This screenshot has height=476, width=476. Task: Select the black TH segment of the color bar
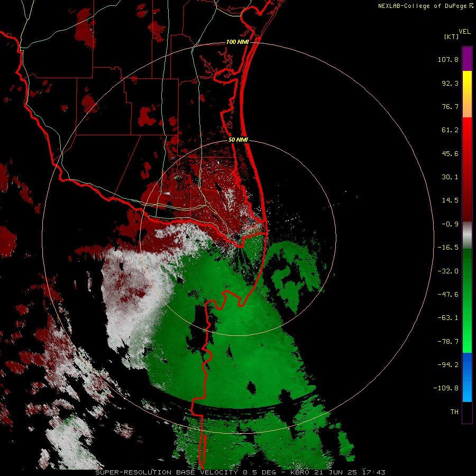pos(467,412)
